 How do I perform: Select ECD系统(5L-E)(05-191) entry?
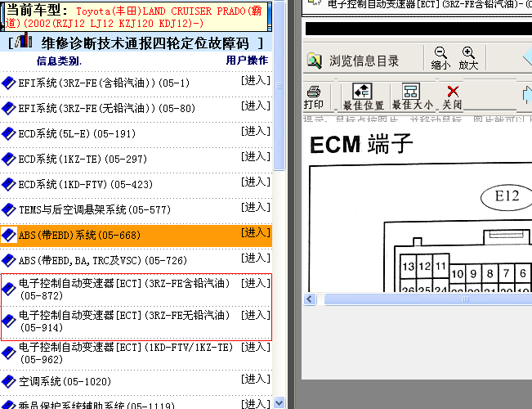tap(77, 134)
